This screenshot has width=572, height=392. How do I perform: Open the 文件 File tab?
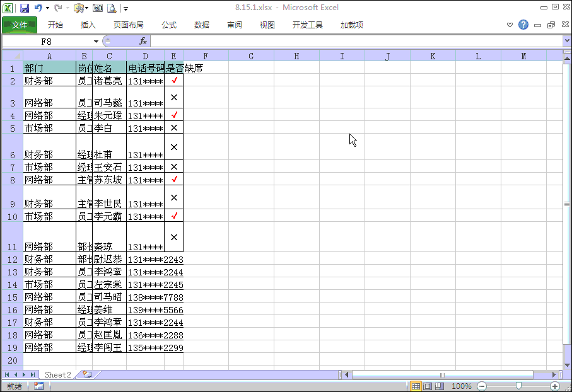20,25
